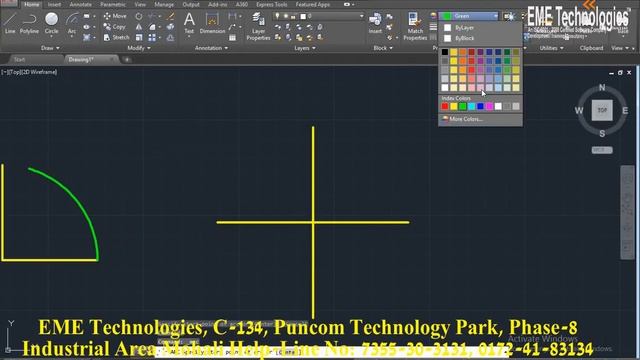Click the Text annotation tool

(x=189, y=23)
